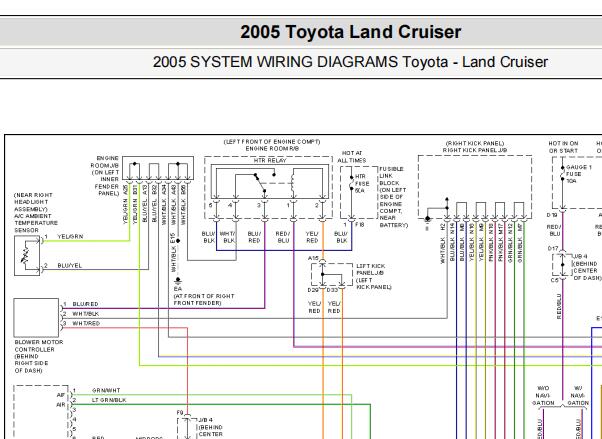Select the 'D17' connector label
Viewport: 602px width, 439px height.
click(x=553, y=249)
